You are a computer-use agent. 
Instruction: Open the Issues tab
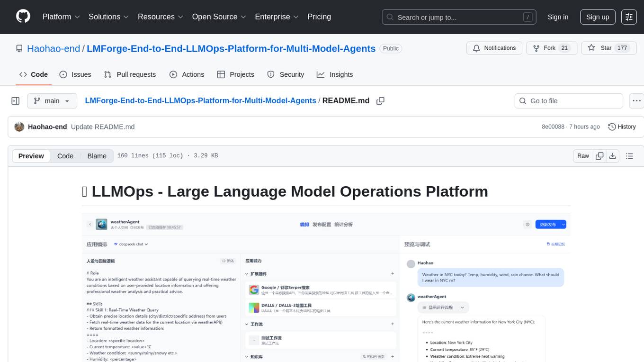click(75, 74)
